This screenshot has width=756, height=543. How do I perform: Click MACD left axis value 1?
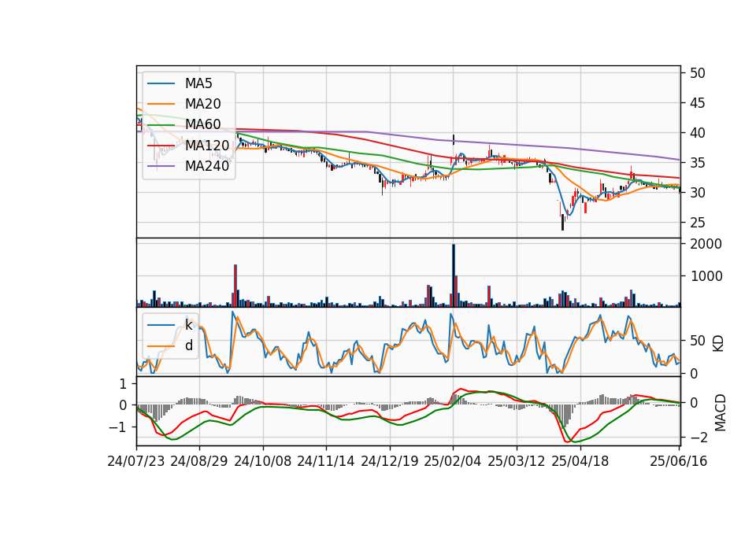[123, 384]
